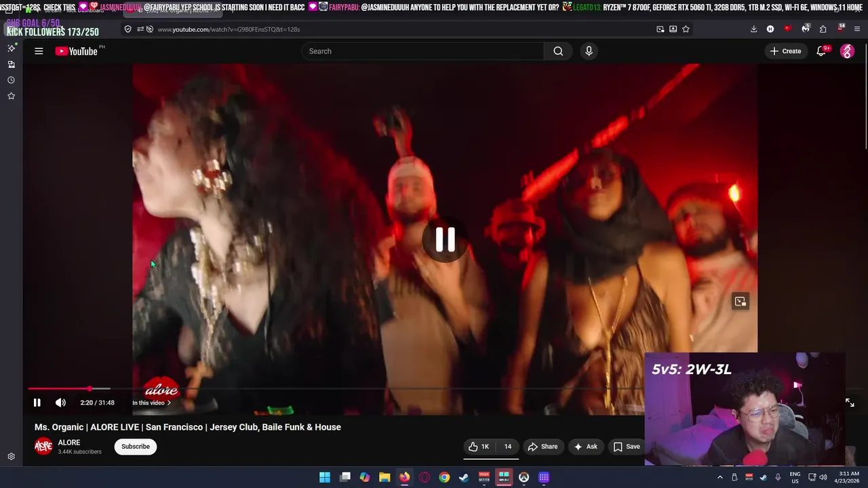
Task: Focus the YouTube search field
Action: pyautogui.click(x=422, y=51)
